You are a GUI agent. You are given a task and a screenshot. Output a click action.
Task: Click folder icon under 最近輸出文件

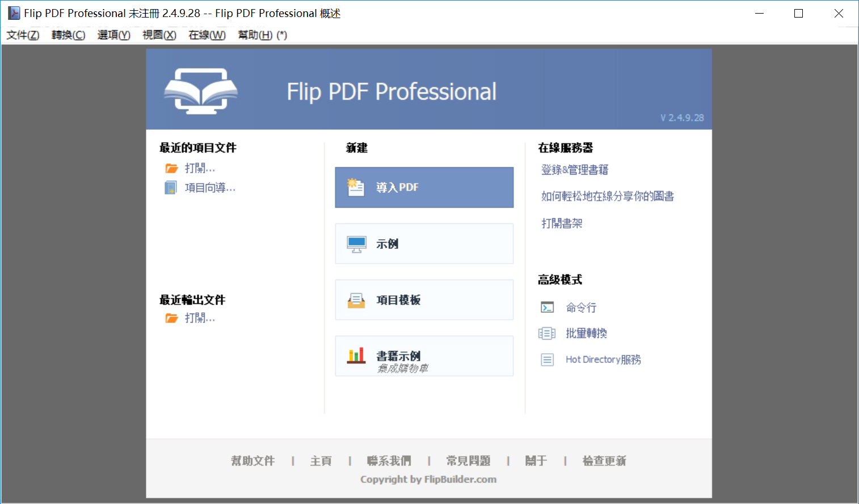click(171, 318)
